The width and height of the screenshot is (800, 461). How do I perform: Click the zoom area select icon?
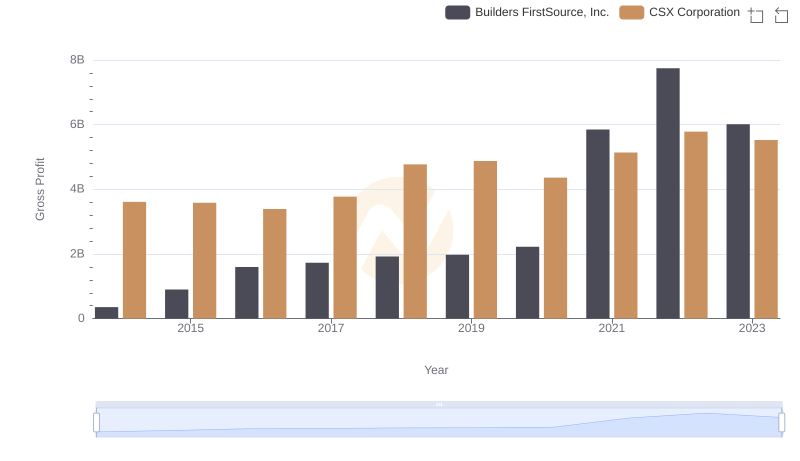(756, 15)
